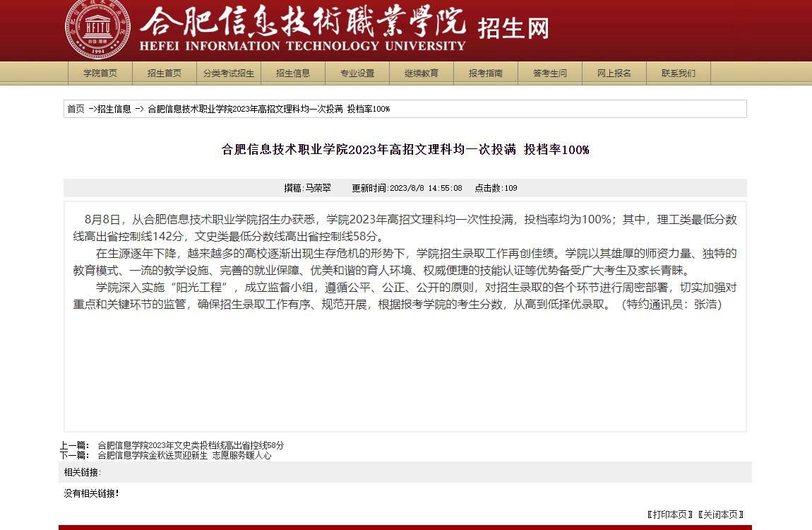
Task: Open the 学院首页 menu item
Action: pos(100,73)
